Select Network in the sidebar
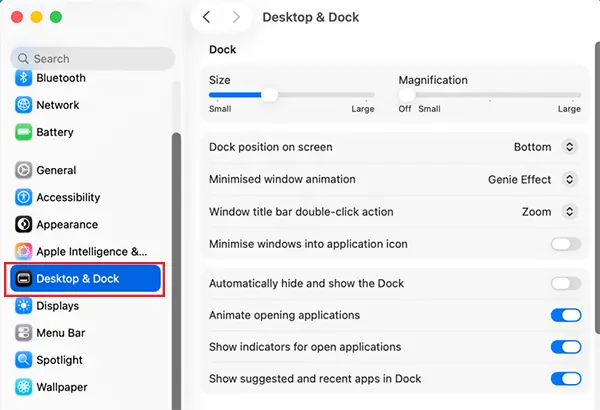This screenshot has height=410, width=600. coord(58,105)
